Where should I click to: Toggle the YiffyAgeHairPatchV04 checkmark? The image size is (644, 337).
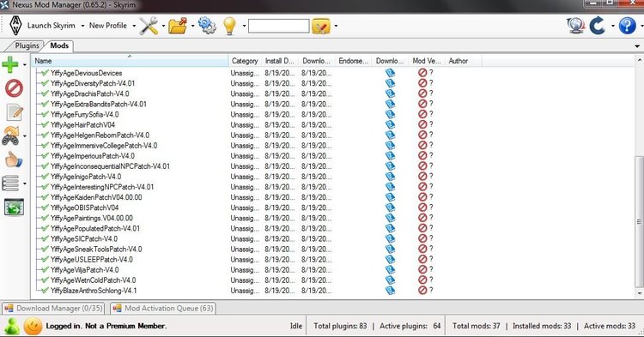coord(46,124)
